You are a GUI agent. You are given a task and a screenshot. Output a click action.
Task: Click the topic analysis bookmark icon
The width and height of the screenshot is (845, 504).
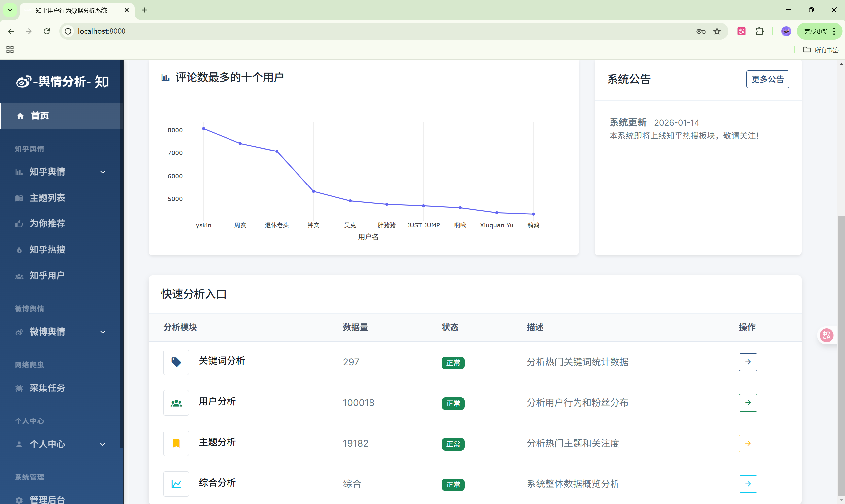(176, 443)
